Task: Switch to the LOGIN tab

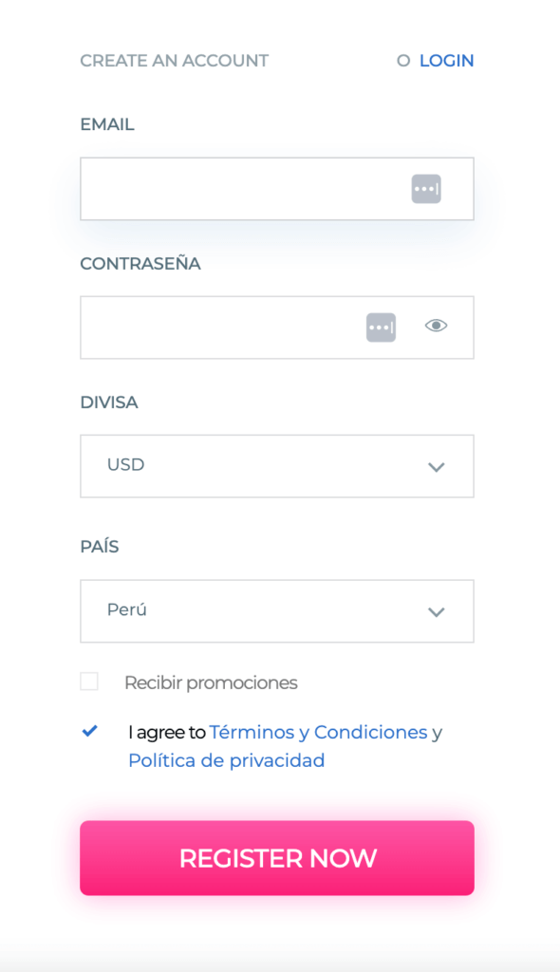Action: [x=446, y=61]
